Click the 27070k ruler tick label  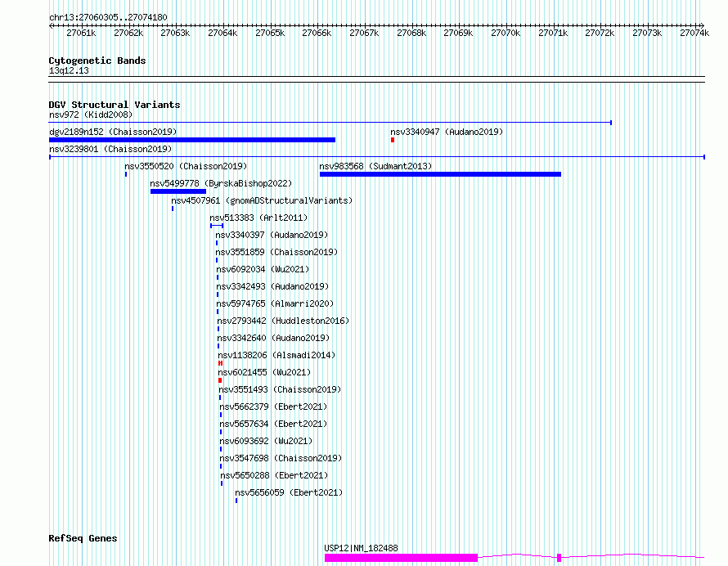[506, 33]
